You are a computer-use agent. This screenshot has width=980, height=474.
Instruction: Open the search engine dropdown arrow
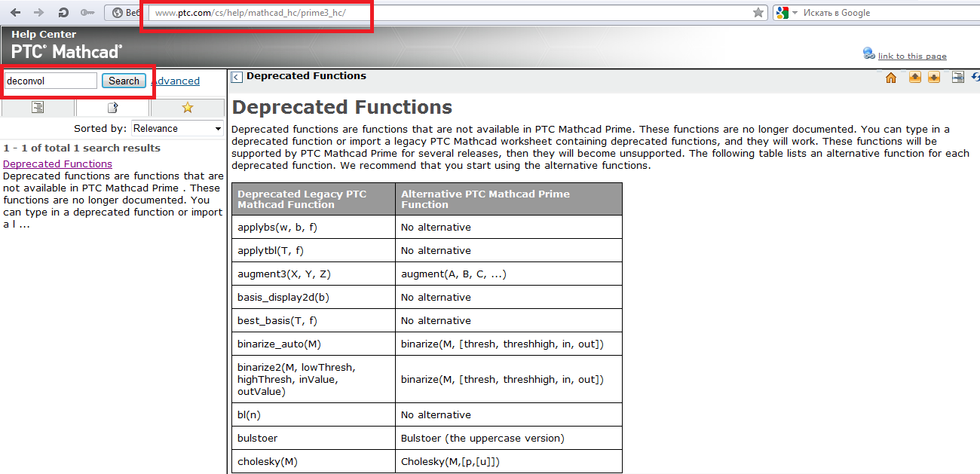(x=795, y=13)
